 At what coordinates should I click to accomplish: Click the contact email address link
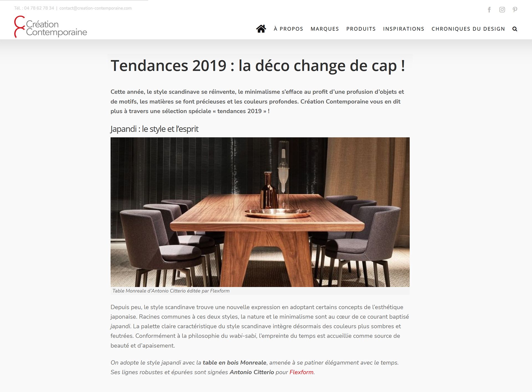coord(96,8)
